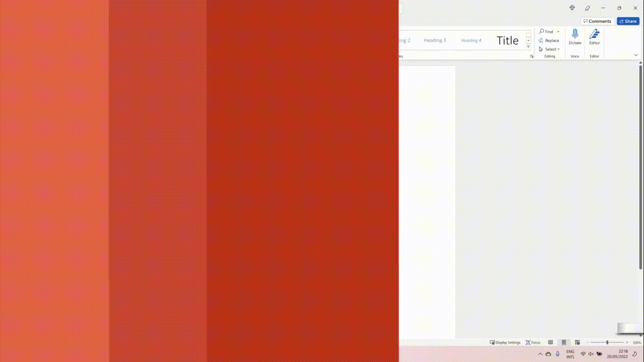Click the blue Share button
Viewport: 644px width, 362px height.
click(628, 21)
